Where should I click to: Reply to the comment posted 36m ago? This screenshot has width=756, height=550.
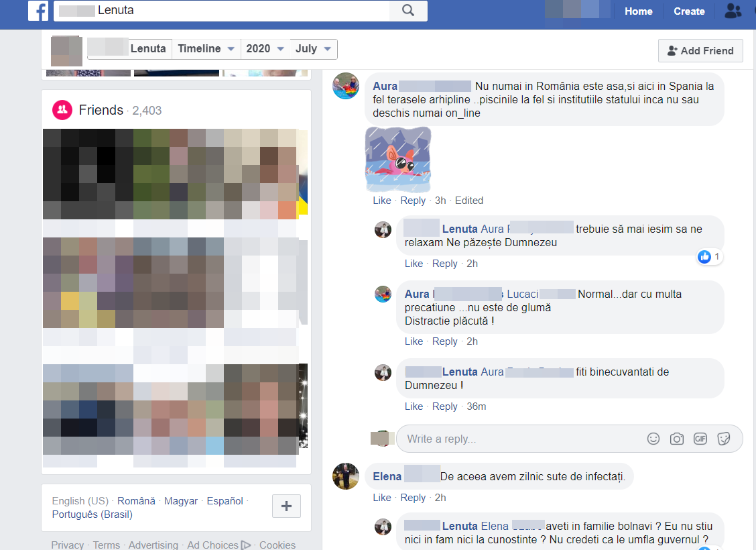444,406
